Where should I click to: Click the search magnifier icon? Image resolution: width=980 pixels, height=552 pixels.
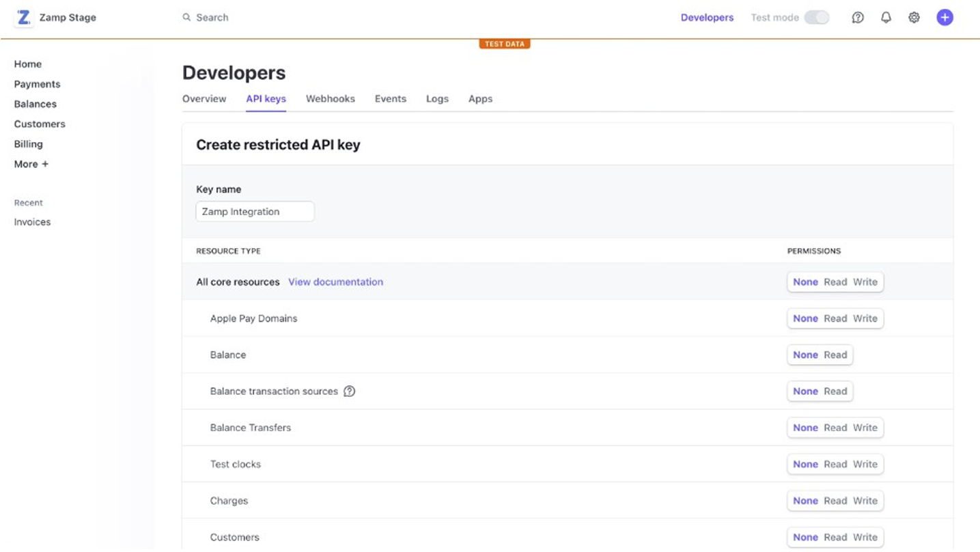[186, 18]
